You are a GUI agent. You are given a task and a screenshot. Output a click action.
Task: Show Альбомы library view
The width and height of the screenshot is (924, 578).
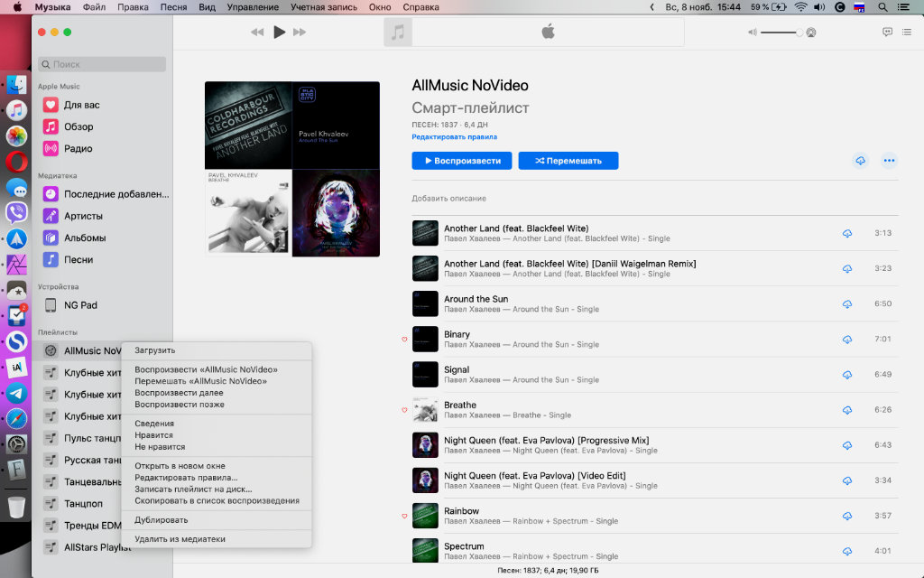tap(102, 238)
